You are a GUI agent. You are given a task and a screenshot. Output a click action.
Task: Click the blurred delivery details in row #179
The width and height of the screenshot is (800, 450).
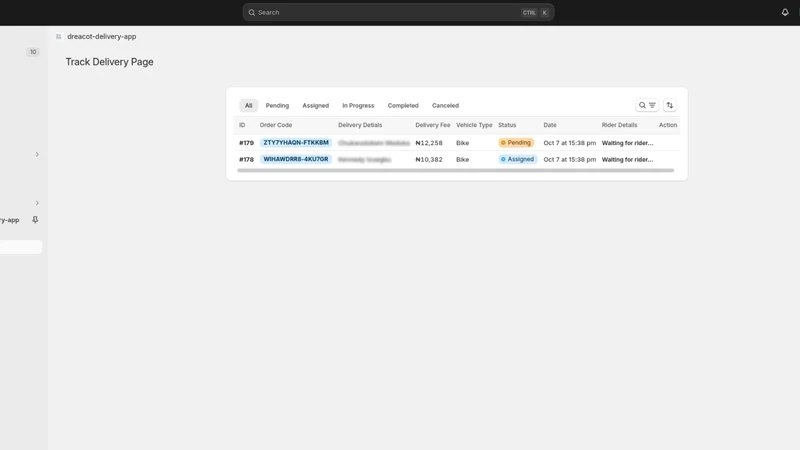point(374,143)
